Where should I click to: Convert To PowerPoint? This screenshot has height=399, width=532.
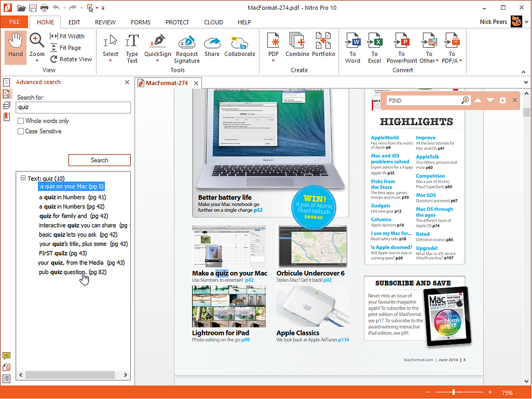[x=402, y=48]
